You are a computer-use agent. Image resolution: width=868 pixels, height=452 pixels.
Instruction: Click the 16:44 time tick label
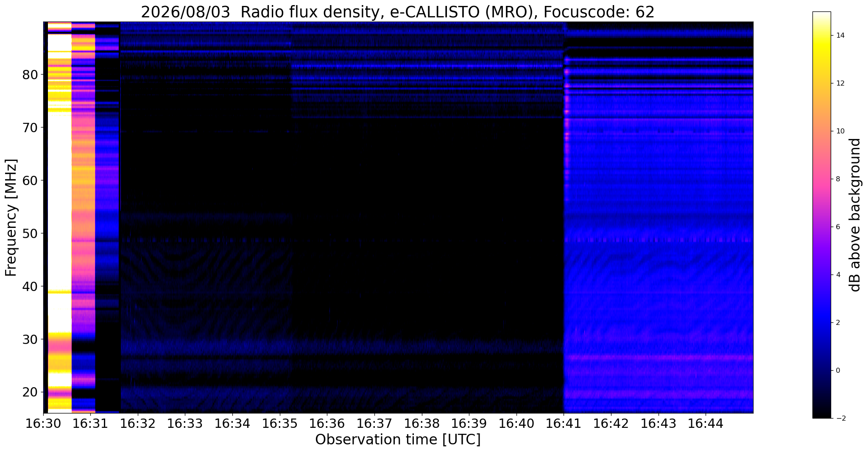[706, 424]
